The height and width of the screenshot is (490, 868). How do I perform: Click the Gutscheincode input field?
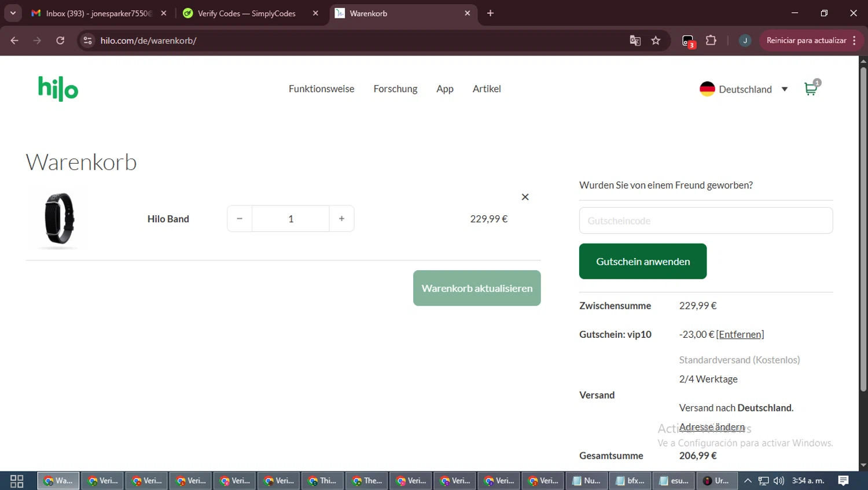click(706, 220)
